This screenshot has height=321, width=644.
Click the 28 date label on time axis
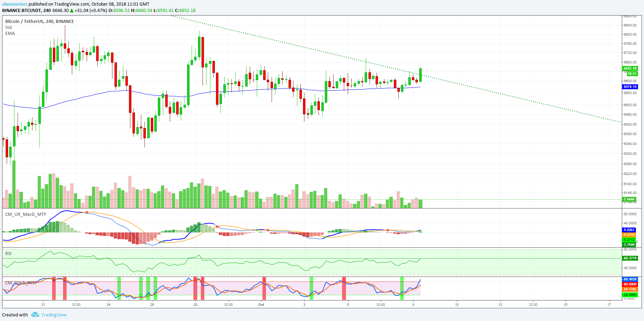(x=195, y=304)
